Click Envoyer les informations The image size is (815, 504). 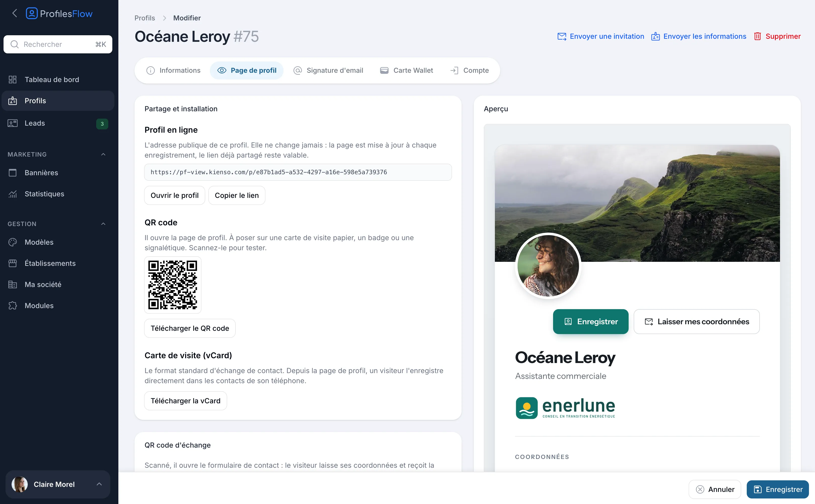click(699, 36)
